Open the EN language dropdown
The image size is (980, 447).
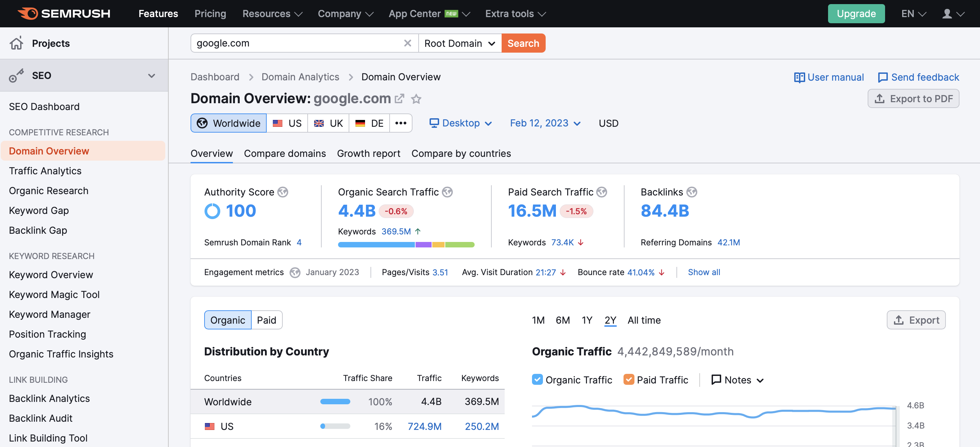[x=913, y=14]
